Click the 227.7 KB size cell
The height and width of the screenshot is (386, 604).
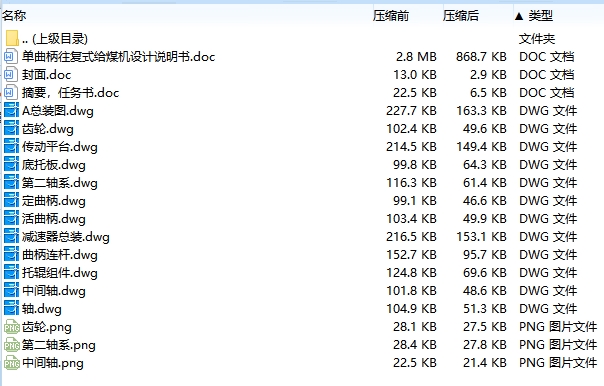pos(411,111)
